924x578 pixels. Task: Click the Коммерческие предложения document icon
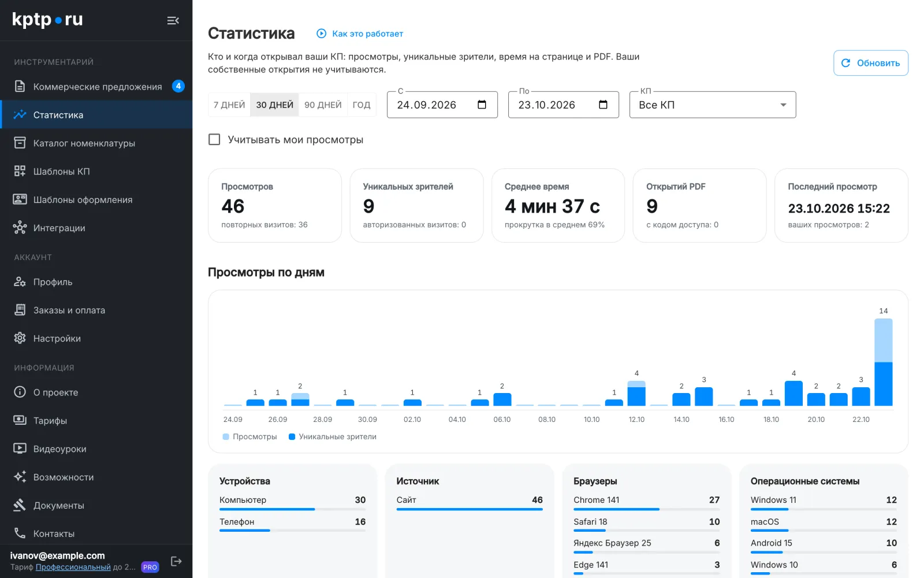point(20,87)
